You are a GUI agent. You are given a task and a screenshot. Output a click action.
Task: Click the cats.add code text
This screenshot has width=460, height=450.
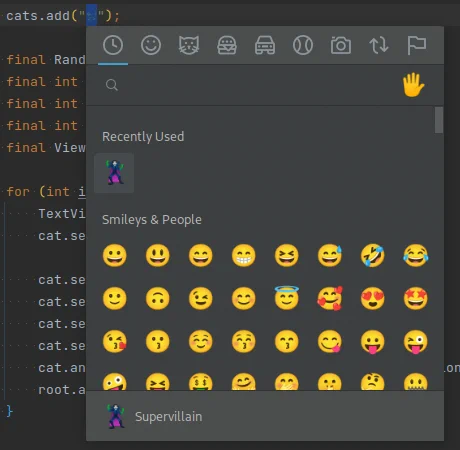tap(63, 15)
